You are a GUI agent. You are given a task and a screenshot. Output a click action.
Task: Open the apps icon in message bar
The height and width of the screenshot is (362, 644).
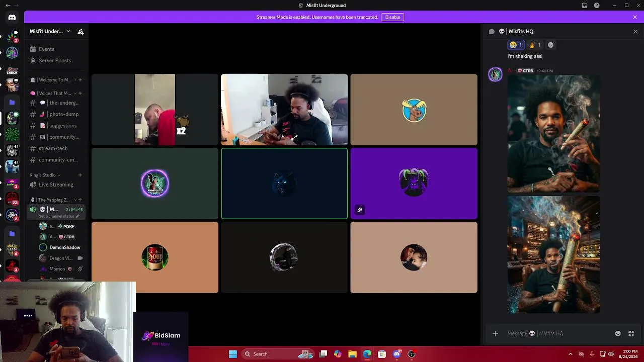click(x=631, y=333)
